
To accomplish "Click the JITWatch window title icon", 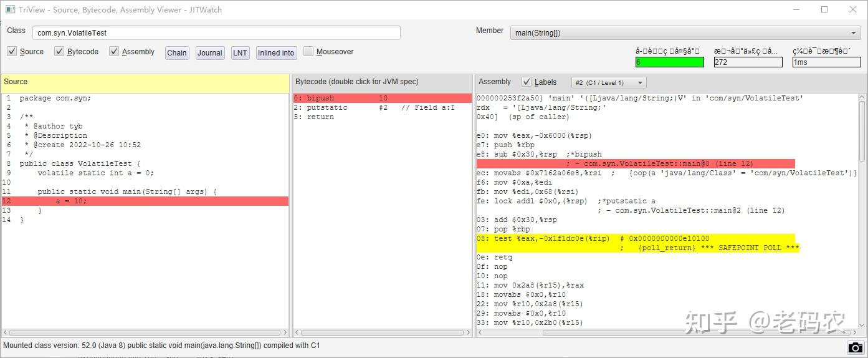I will 10,9.
